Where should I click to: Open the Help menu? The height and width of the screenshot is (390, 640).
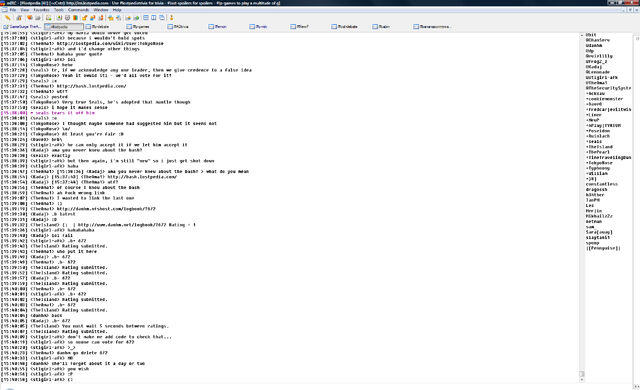point(117,10)
